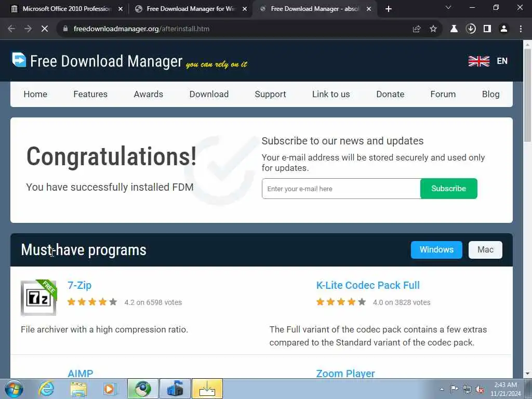
Task: Click the network tray icon
Action: 467,390
